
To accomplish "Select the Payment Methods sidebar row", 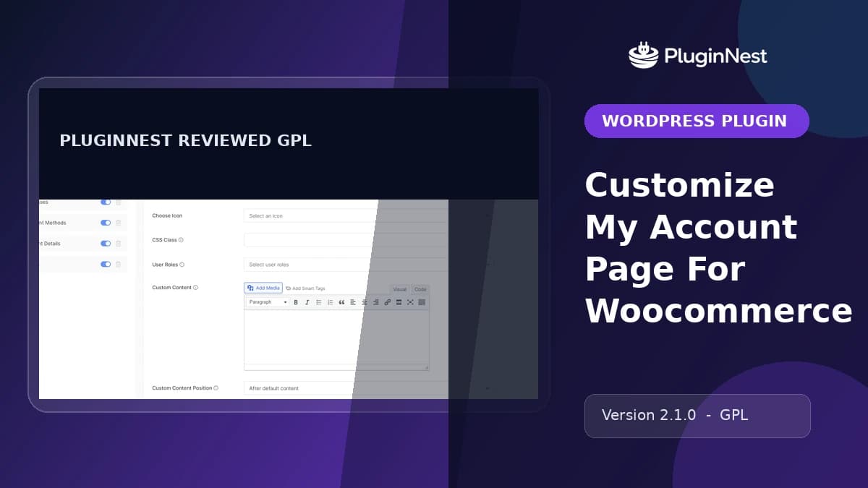I will click(x=82, y=223).
